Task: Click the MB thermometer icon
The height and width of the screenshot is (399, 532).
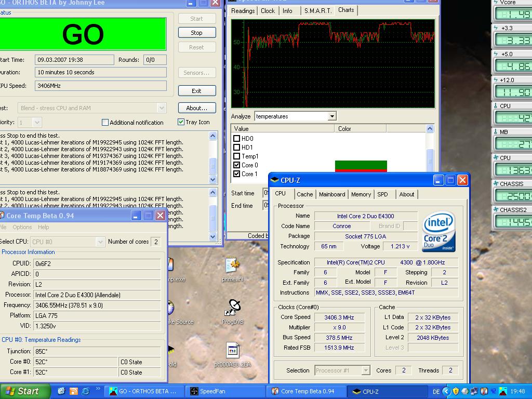Action: (x=496, y=131)
